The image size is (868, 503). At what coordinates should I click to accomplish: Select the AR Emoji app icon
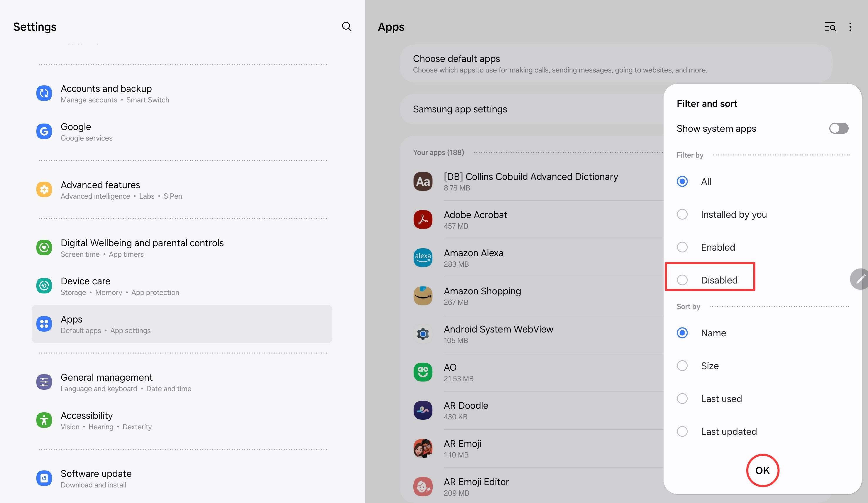pos(423,448)
